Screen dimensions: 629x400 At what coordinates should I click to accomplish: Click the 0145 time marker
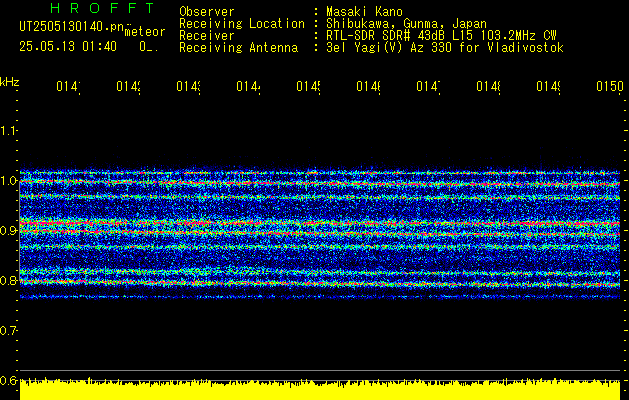(308, 87)
